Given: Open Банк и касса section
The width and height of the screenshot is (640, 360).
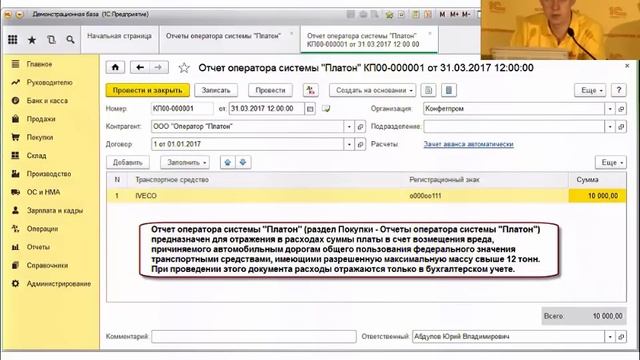Looking at the screenshot, I should click(47, 100).
